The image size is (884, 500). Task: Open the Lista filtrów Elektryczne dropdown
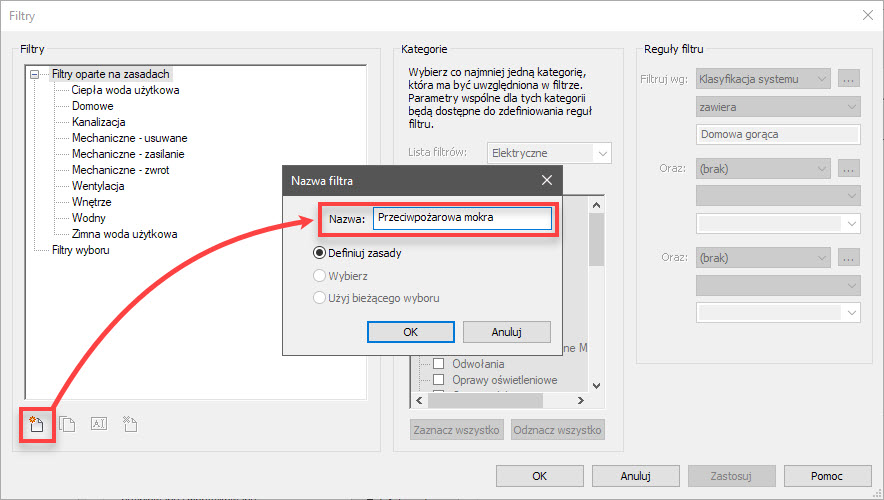[x=601, y=153]
